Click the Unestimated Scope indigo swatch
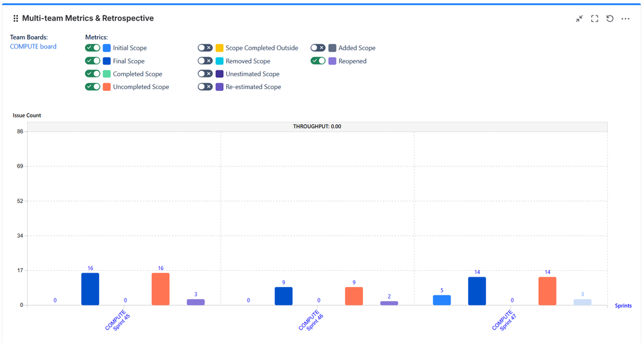The image size is (644, 343). 219,74
